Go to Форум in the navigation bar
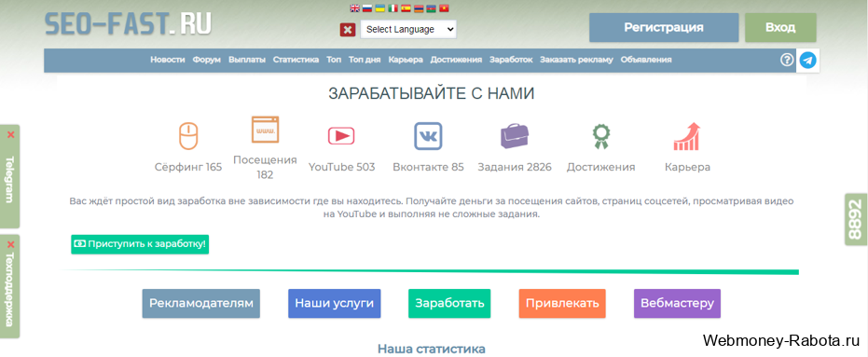 [x=207, y=60]
